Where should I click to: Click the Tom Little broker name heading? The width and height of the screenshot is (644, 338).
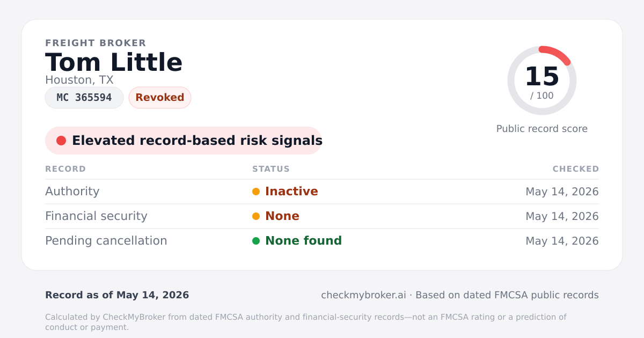point(114,62)
